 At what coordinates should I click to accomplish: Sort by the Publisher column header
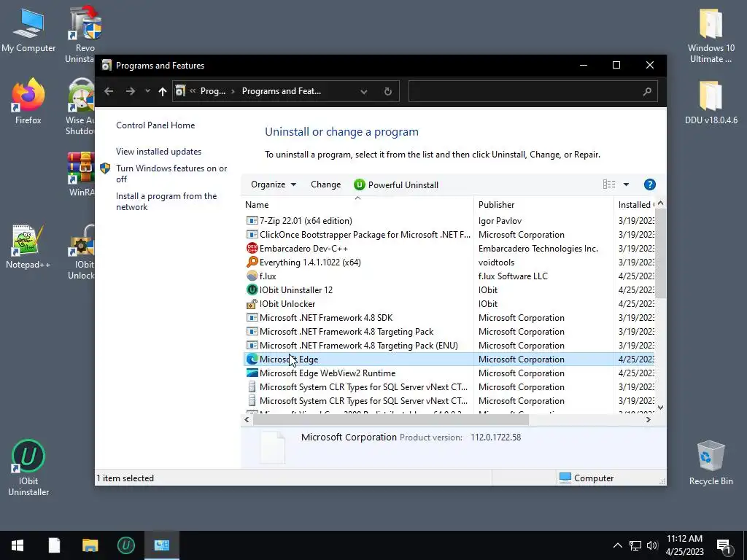543,205
